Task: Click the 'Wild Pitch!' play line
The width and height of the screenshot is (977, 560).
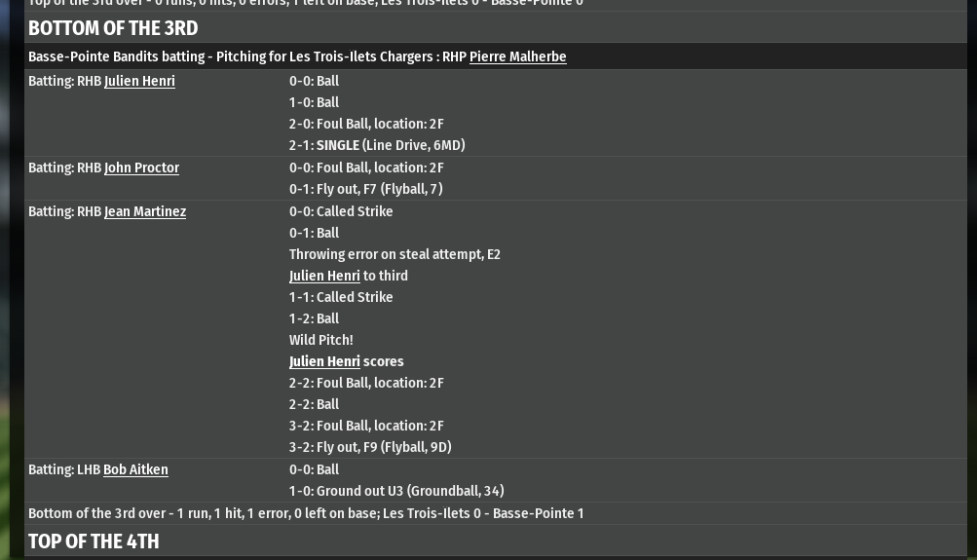Action: pos(320,340)
